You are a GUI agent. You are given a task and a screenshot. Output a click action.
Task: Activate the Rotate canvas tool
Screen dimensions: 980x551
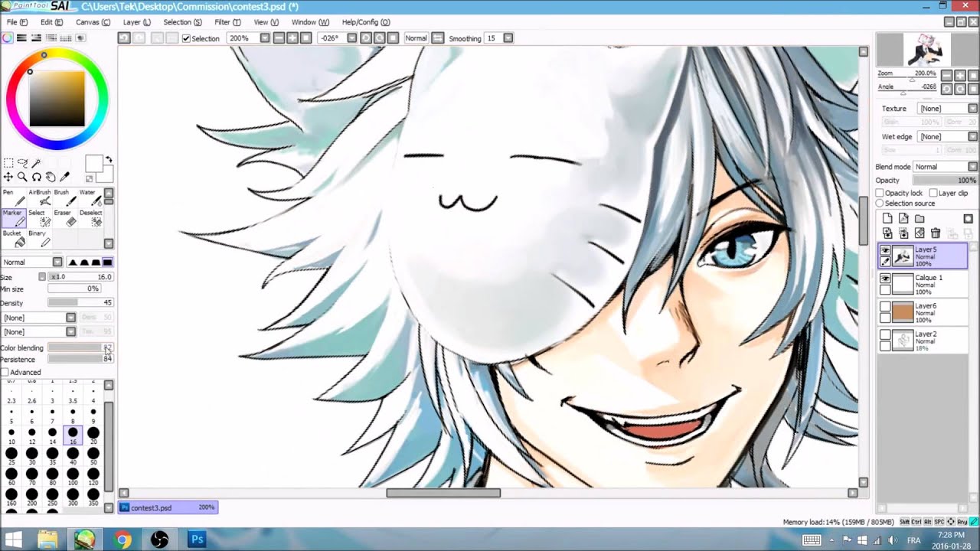click(36, 177)
